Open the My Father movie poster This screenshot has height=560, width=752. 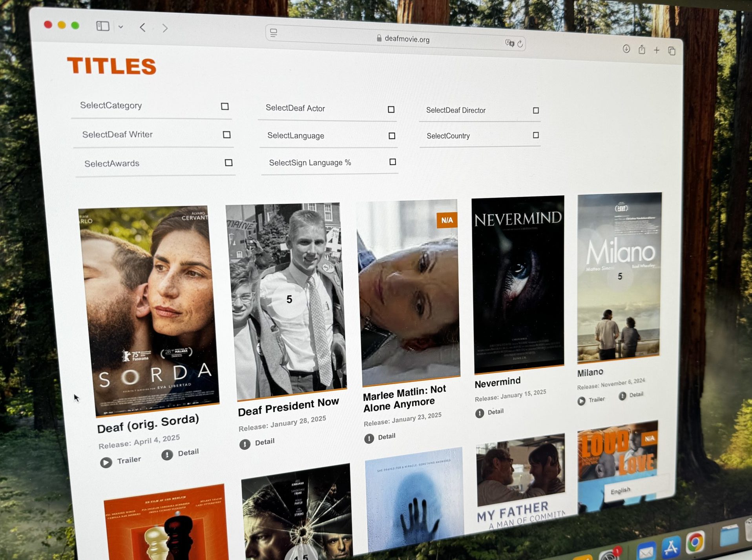pyautogui.click(x=521, y=480)
